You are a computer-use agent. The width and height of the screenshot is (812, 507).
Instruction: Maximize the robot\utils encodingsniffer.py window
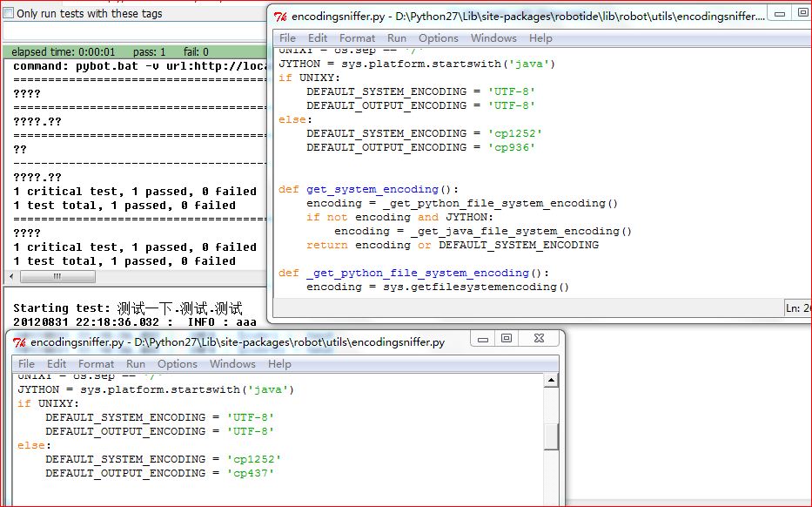(506, 339)
